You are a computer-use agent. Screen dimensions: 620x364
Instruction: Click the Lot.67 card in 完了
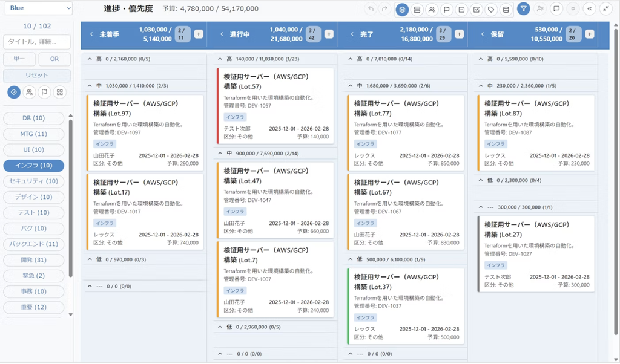point(406,212)
